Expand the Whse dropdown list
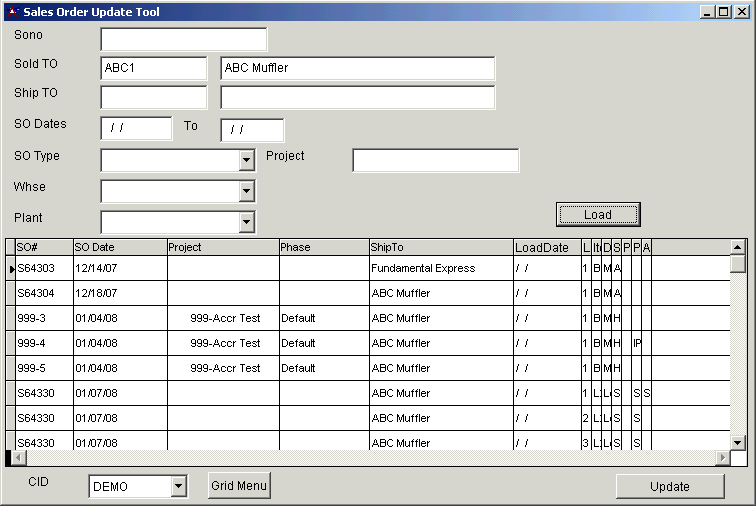This screenshot has height=506, width=756. (x=247, y=191)
